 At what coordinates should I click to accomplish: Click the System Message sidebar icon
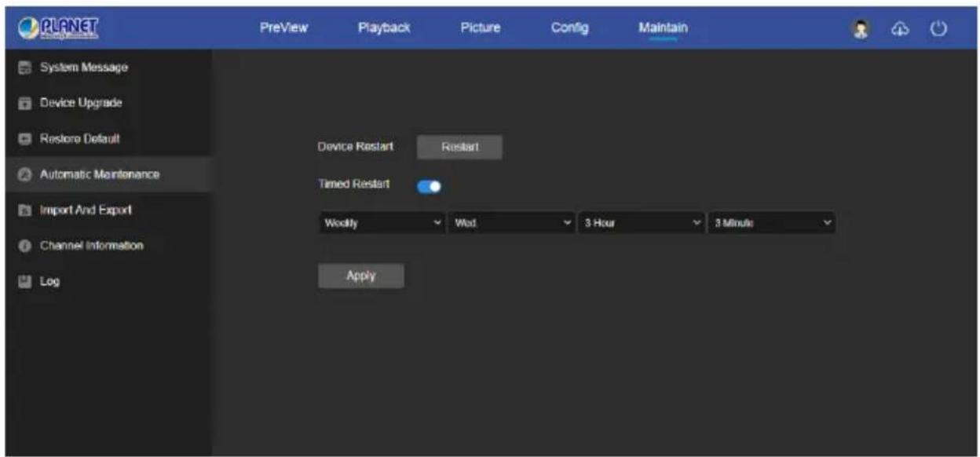click(25, 68)
